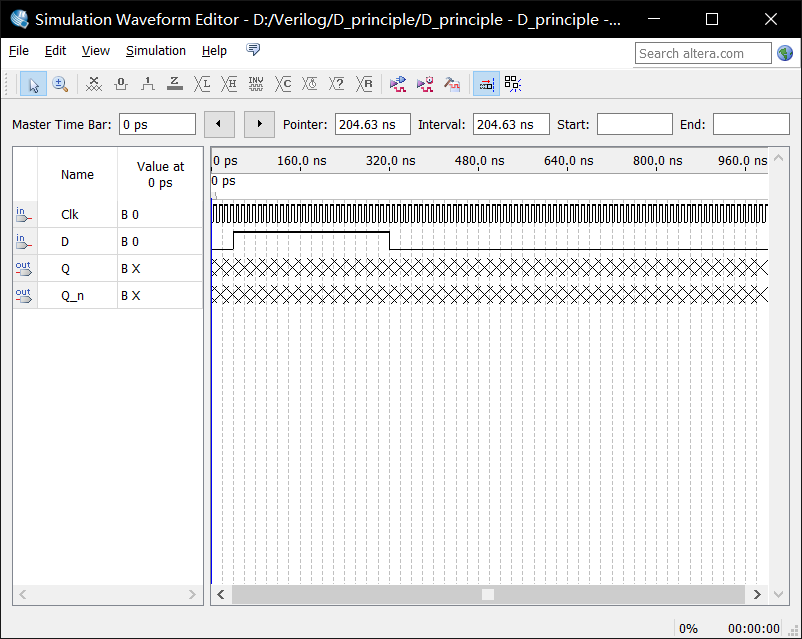Select the Clk signal row

click(x=108, y=214)
